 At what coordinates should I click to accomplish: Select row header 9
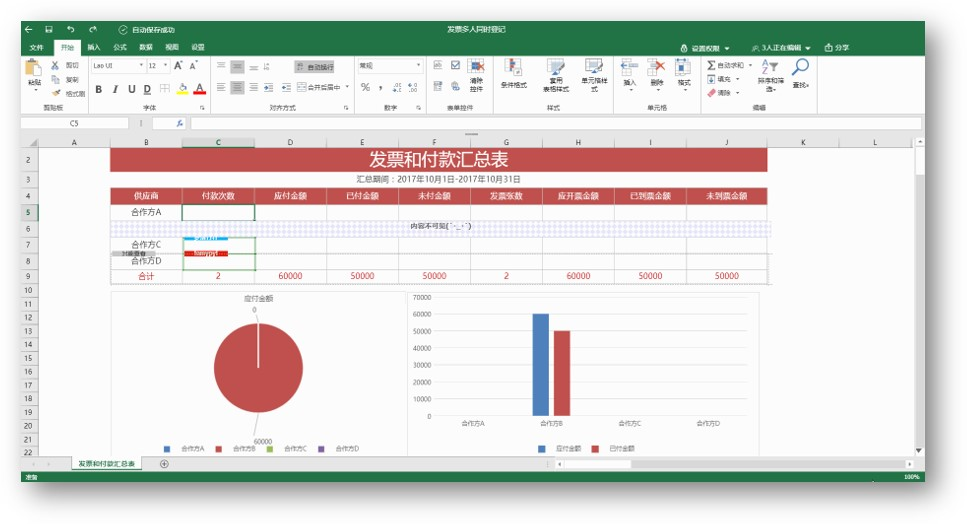point(28,276)
